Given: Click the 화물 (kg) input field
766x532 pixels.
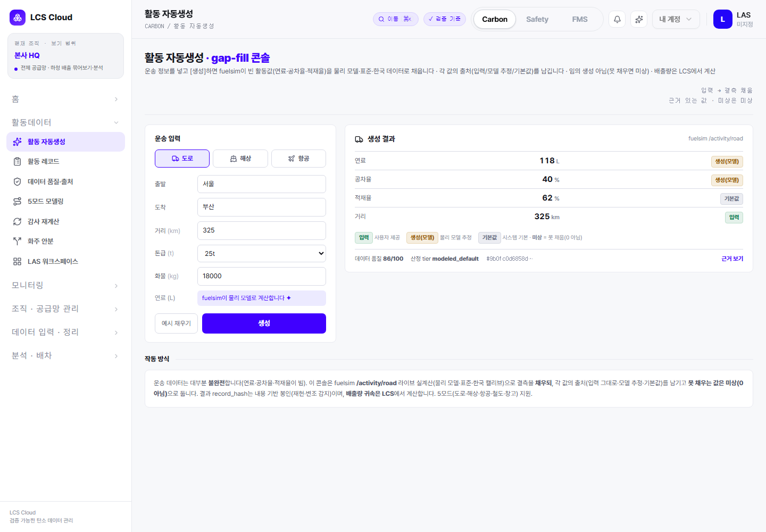Looking at the screenshot, I should coord(262,276).
